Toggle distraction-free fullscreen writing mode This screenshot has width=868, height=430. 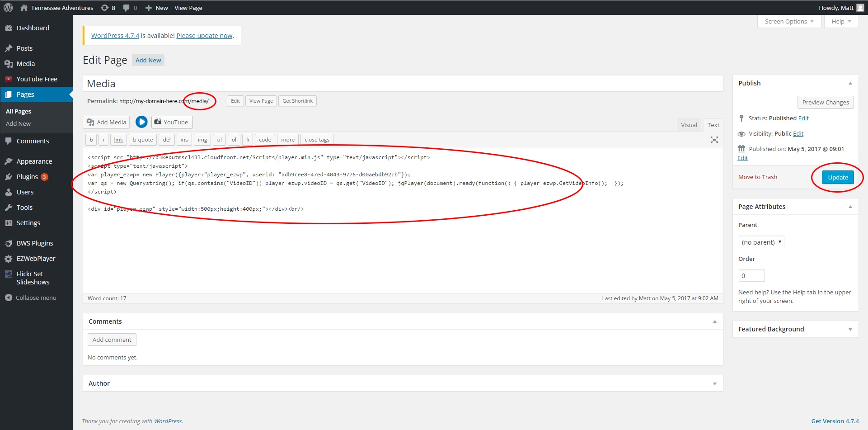click(714, 140)
